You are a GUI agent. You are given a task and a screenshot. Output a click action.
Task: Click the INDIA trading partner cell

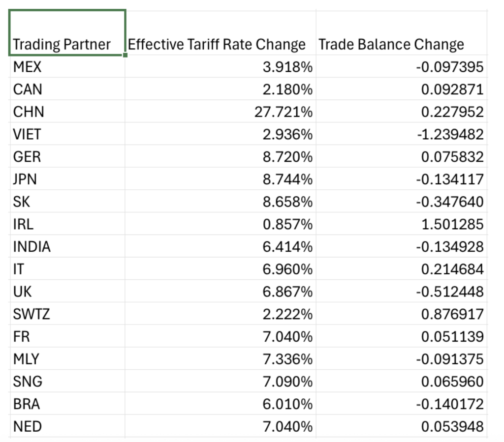pos(67,247)
